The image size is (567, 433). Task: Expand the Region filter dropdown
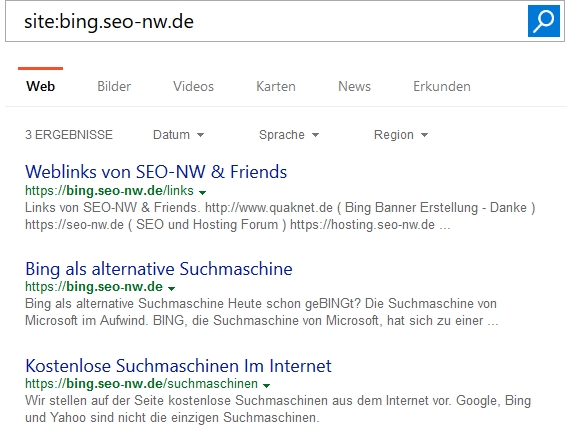(x=401, y=135)
